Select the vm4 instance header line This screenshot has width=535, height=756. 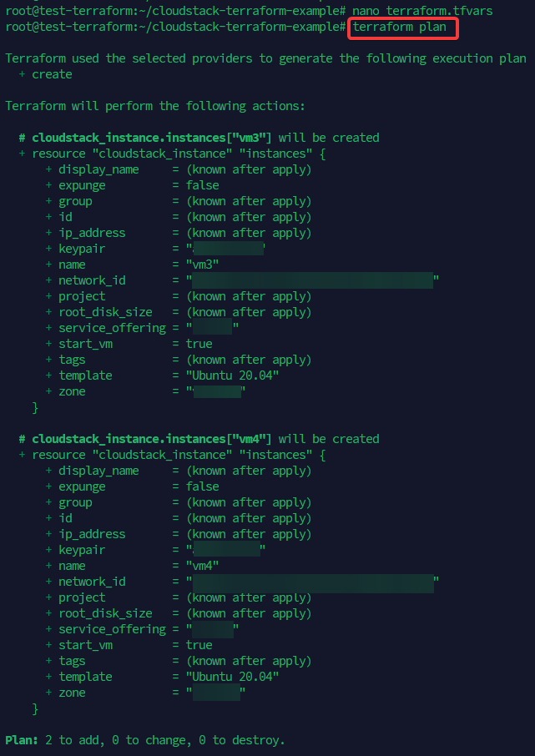click(199, 439)
